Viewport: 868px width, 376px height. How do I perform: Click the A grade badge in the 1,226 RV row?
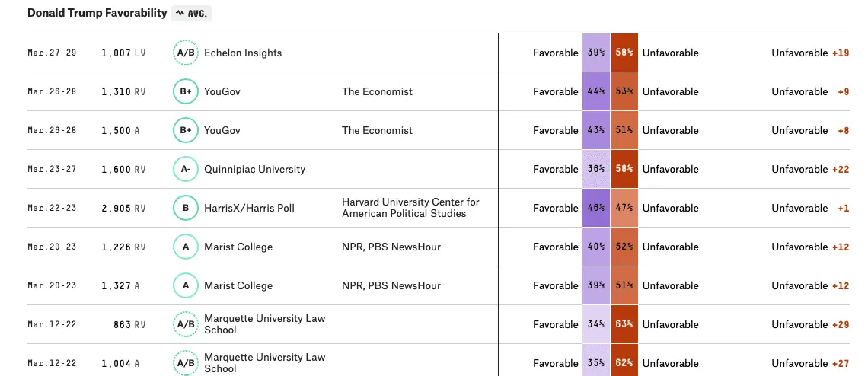pyautogui.click(x=186, y=247)
